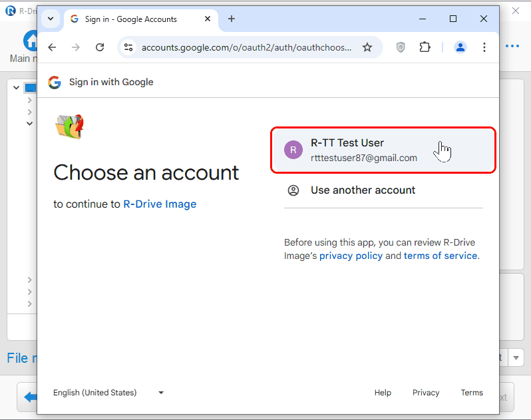Go back in the browser
Image resolution: width=531 pixels, height=420 pixels.
coord(52,47)
